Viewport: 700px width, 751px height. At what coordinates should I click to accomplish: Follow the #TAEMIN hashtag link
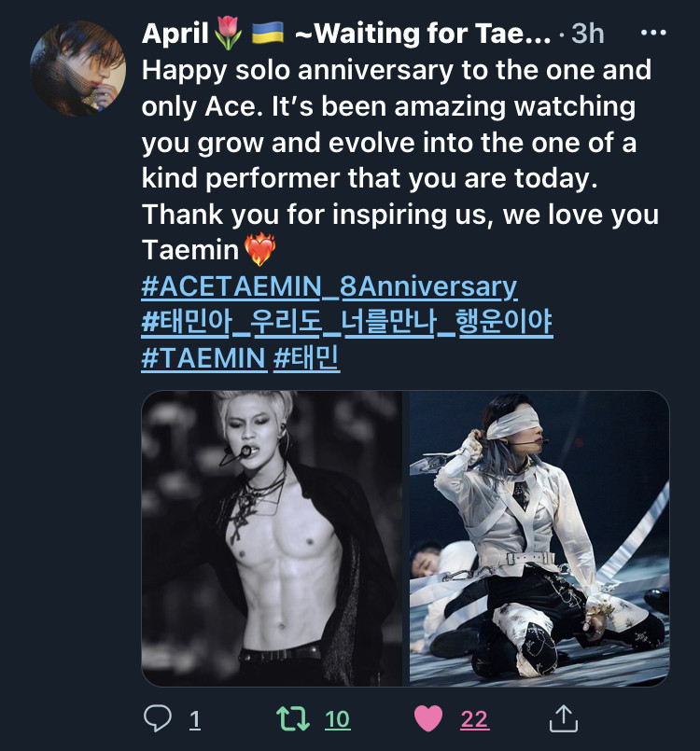(x=203, y=358)
